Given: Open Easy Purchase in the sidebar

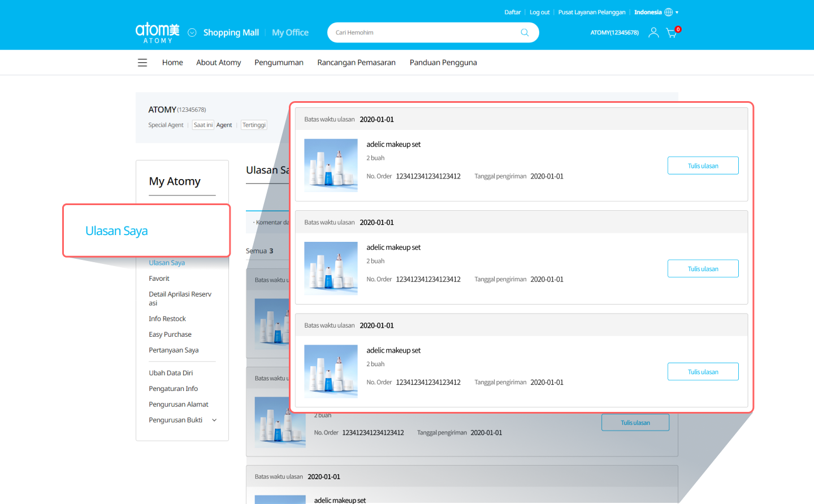Looking at the screenshot, I should pos(170,334).
